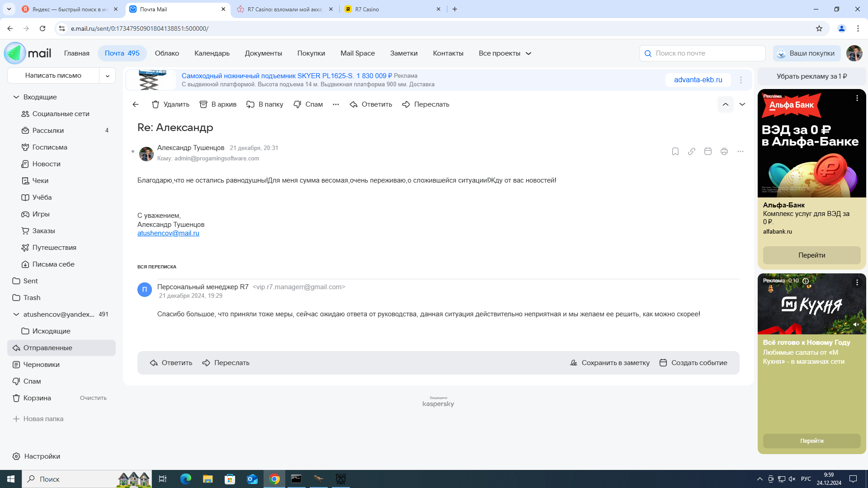The image size is (868, 488).
Task: Open Контакты in top navigation
Action: (x=448, y=53)
